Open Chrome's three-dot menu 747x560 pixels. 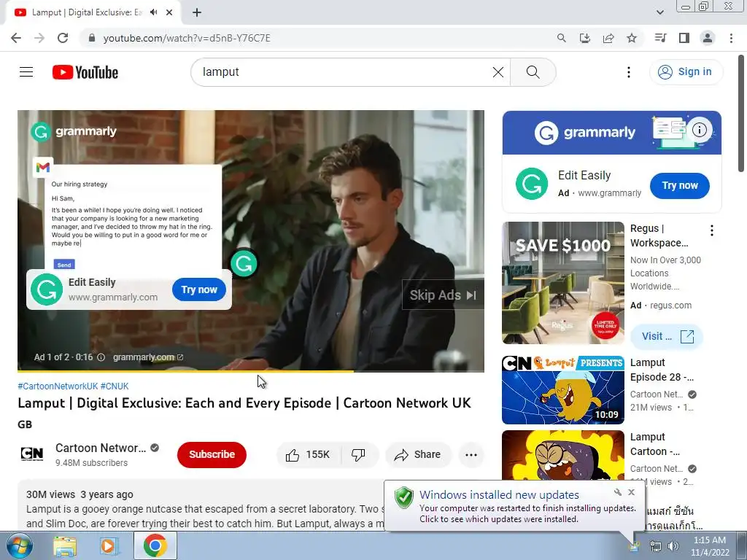(x=731, y=38)
